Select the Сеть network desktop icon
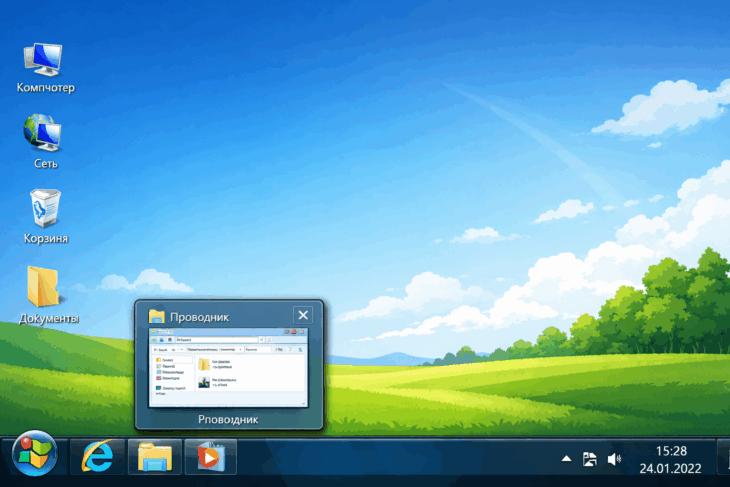Viewport: 730px width, 487px height. 45,141
